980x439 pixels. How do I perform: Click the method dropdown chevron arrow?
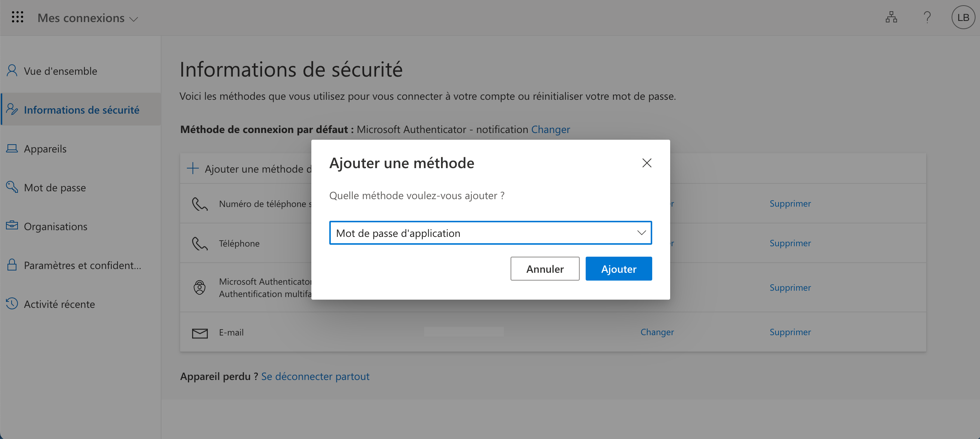click(x=641, y=233)
